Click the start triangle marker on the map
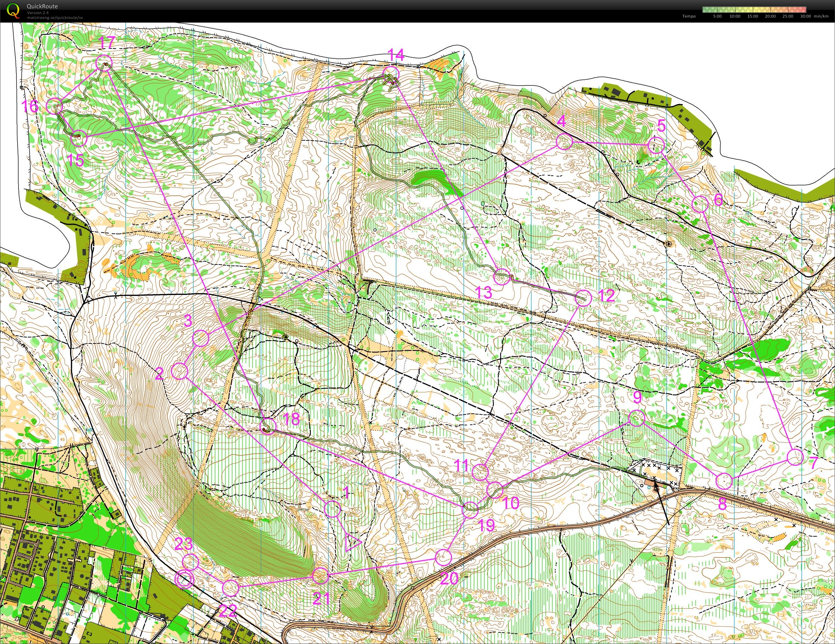Viewport: 835px width, 644px height. 352,543
